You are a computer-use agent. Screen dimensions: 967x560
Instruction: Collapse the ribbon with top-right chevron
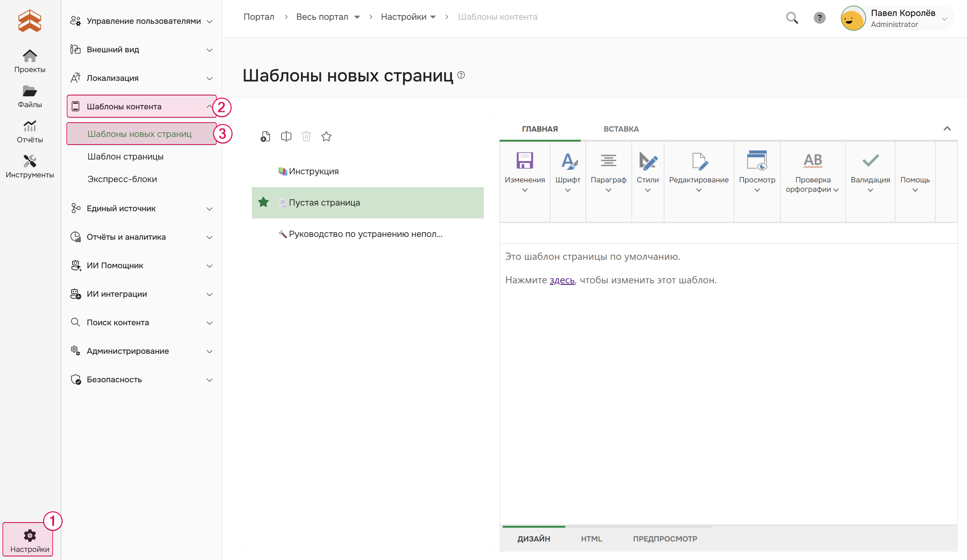[x=948, y=128]
